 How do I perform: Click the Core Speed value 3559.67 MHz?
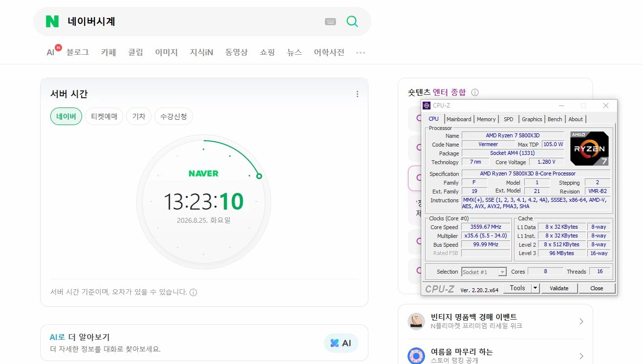click(x=486, y=227)
